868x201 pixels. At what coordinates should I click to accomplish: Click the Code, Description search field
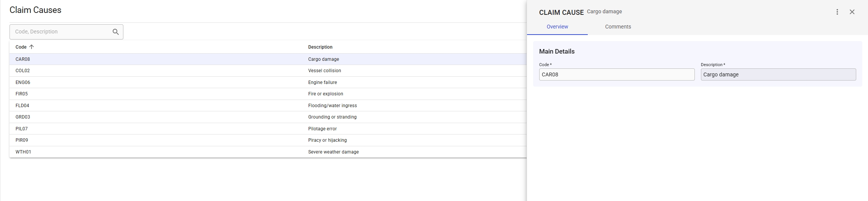61,32
